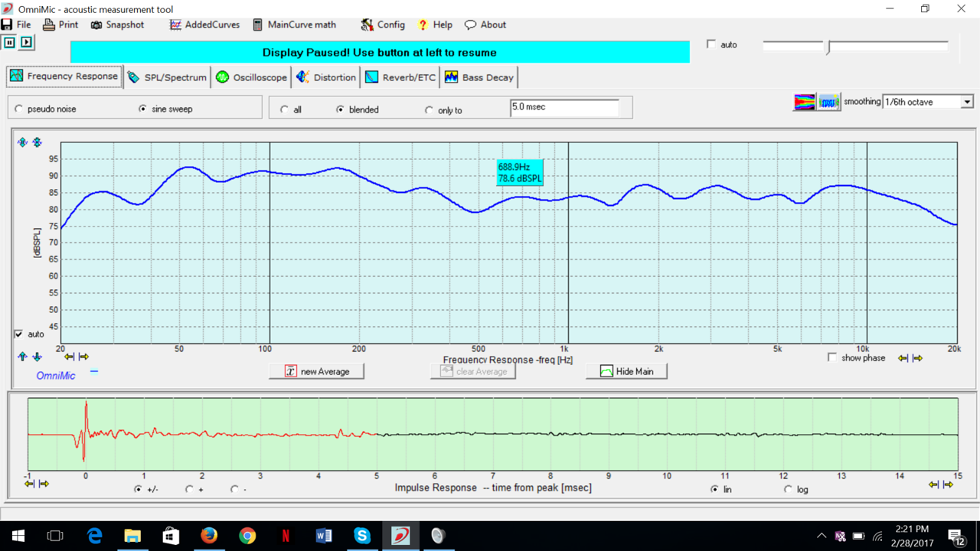Click the Hide Main button
The width and height of the screenshot is (980, 551).
[626, 371]
